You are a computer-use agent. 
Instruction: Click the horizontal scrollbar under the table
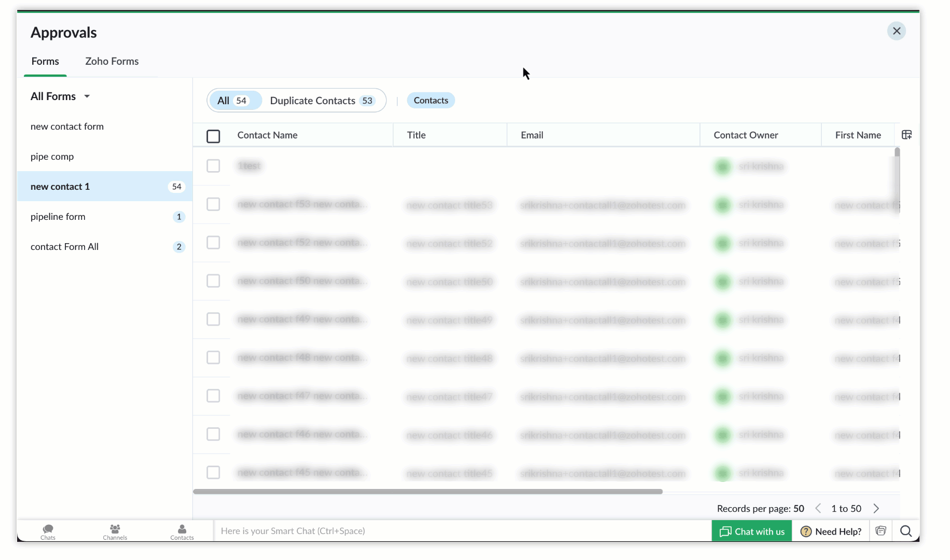[x=428, y=492]
